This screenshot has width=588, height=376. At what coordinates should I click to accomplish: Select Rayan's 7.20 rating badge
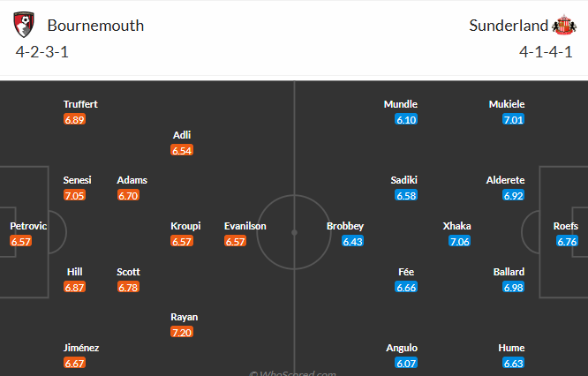point(183,332)
